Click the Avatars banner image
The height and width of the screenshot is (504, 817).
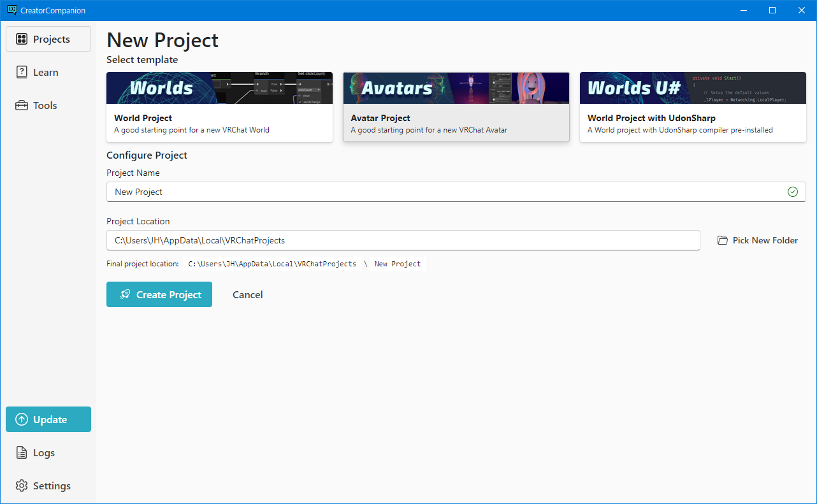tap(456, 88)
